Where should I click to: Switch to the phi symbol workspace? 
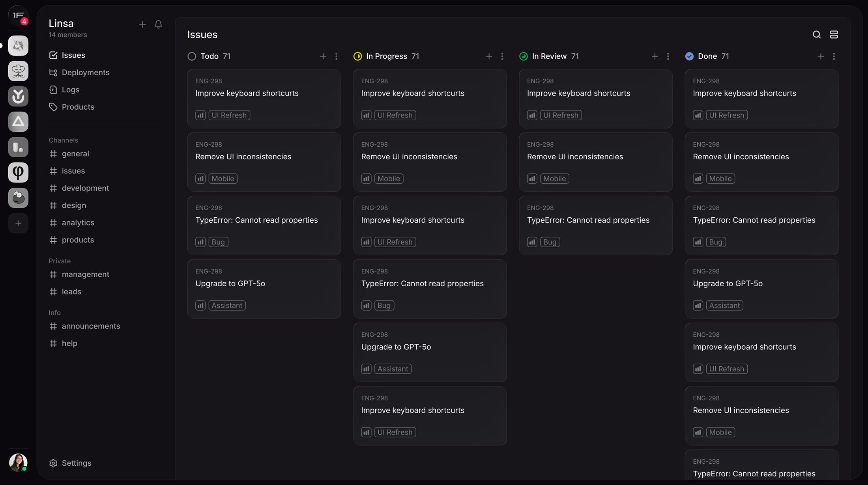18,172
